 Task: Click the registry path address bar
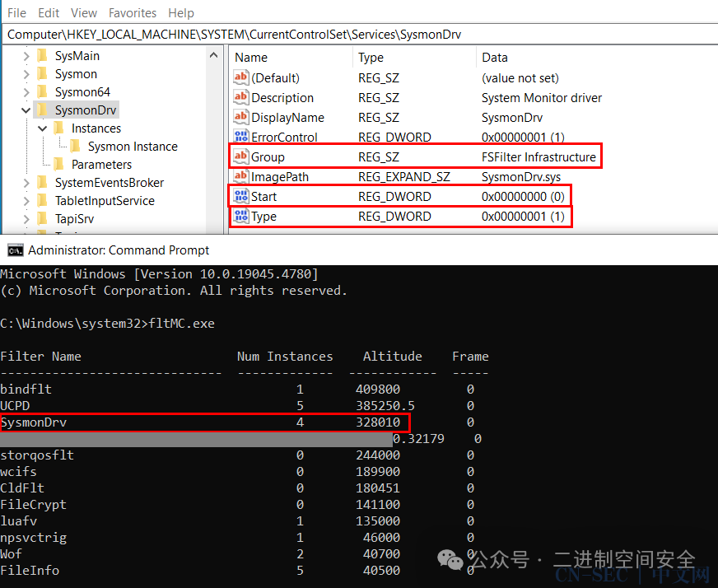360,35
